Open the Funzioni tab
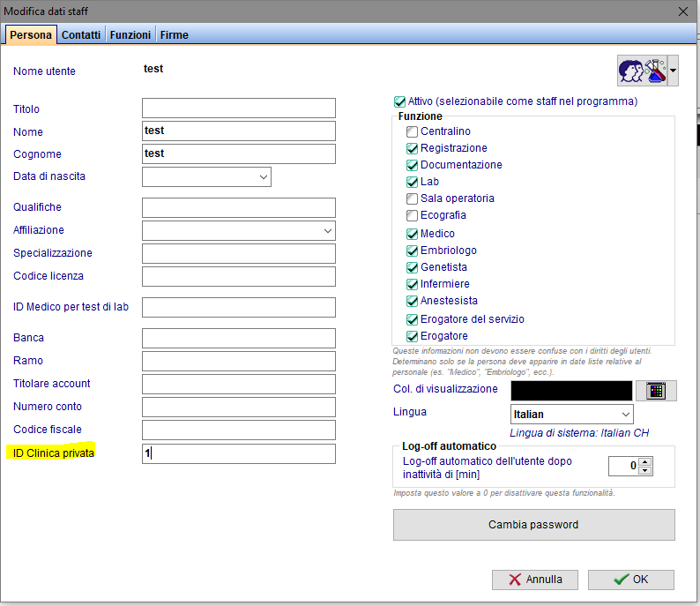The width and height of the screenshot is (700, 606). click(x=130, y=34)
